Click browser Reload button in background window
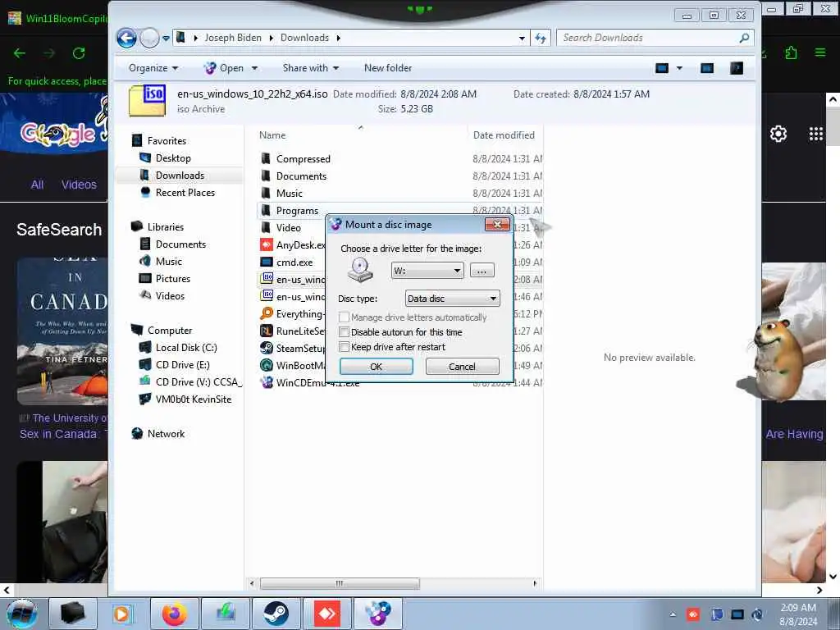 click(x=79, y=53)
